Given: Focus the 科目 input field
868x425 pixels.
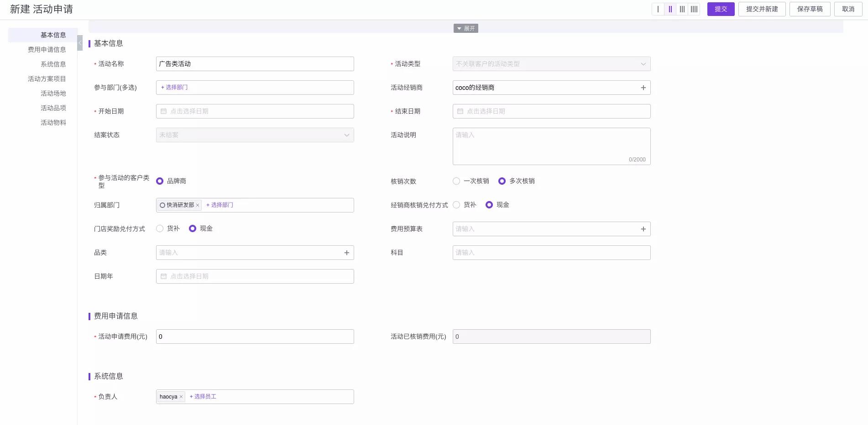Looking at the screenshot, I should [x=551, y=253].
